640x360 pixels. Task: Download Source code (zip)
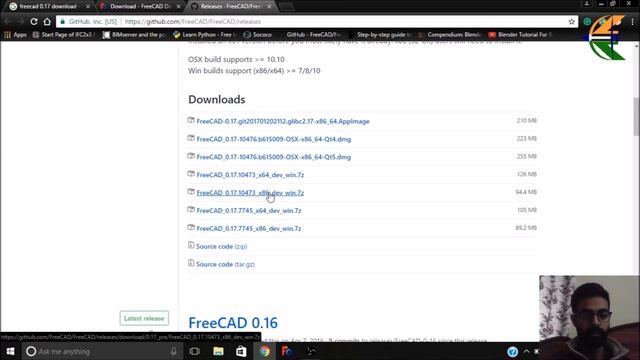(x=222, y=247)
